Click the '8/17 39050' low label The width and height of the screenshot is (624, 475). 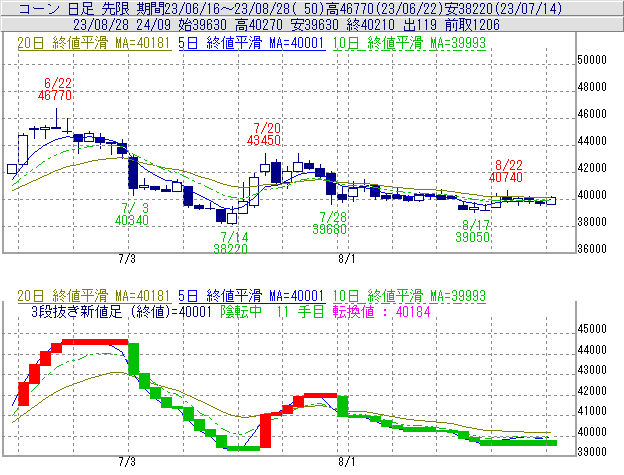472,231
